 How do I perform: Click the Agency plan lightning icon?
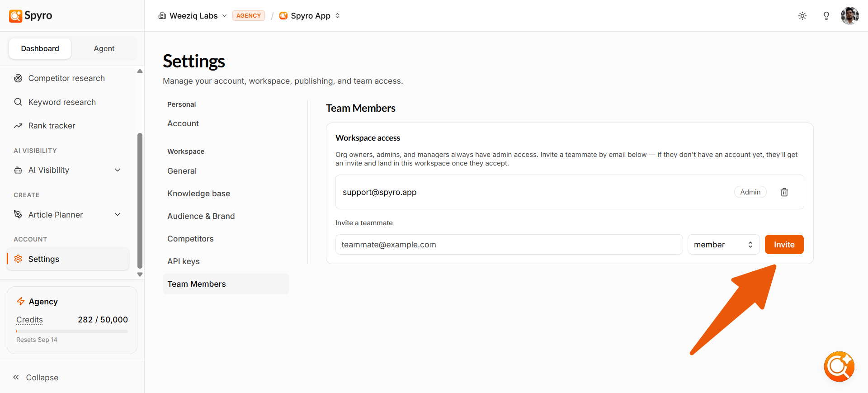pos(21,301)
